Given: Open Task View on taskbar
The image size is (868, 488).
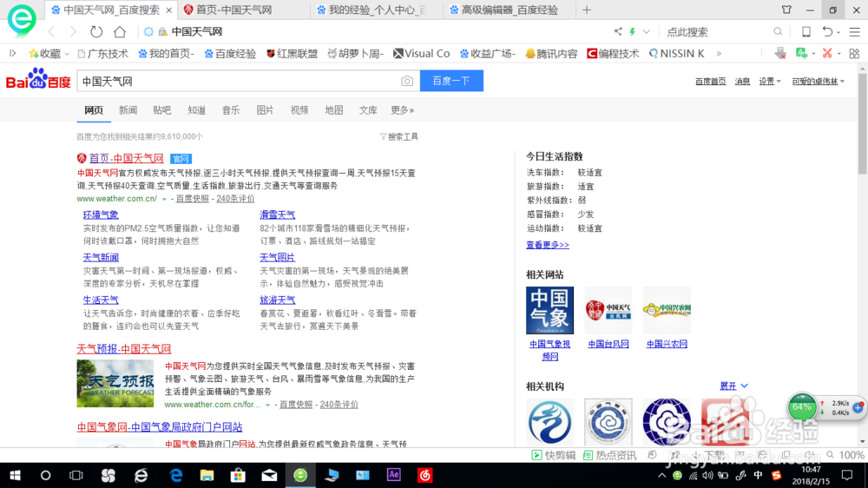Looking at the screenshot, I should pyautogui.click(x=76, y=475).
